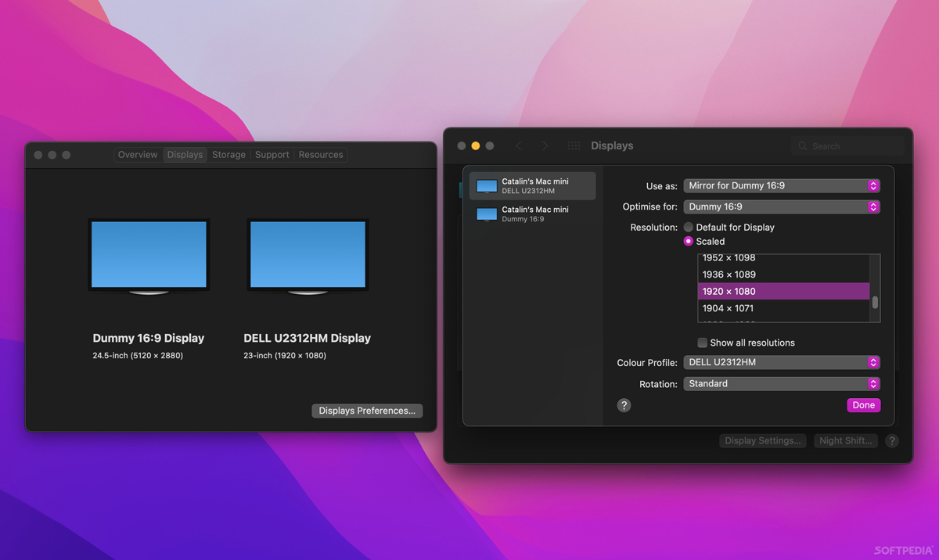Open the Optimise for dropdown
939x560 pixels.
(781, 207)
